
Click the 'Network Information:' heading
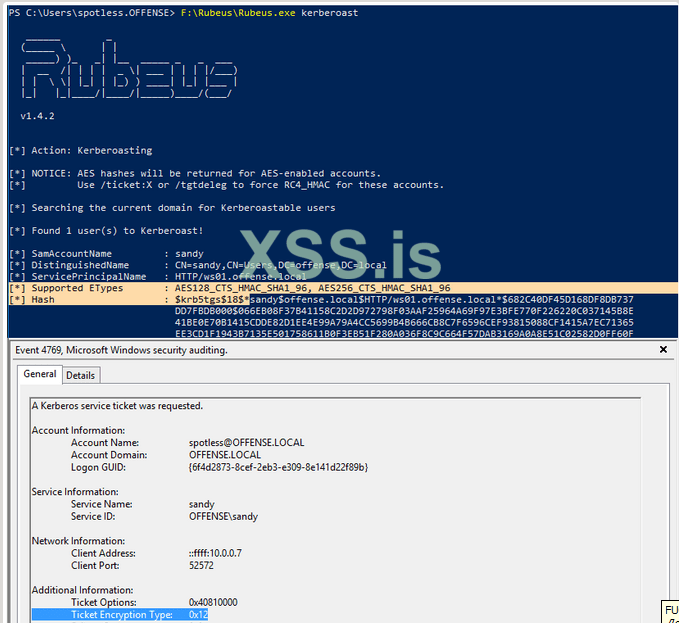78,541
